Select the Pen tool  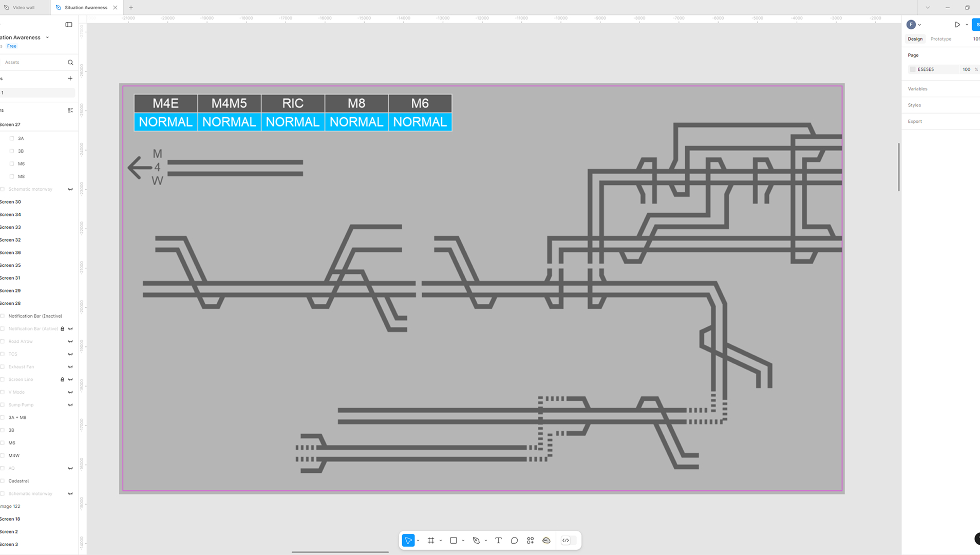pyautogui.click(x=476, y=540)
